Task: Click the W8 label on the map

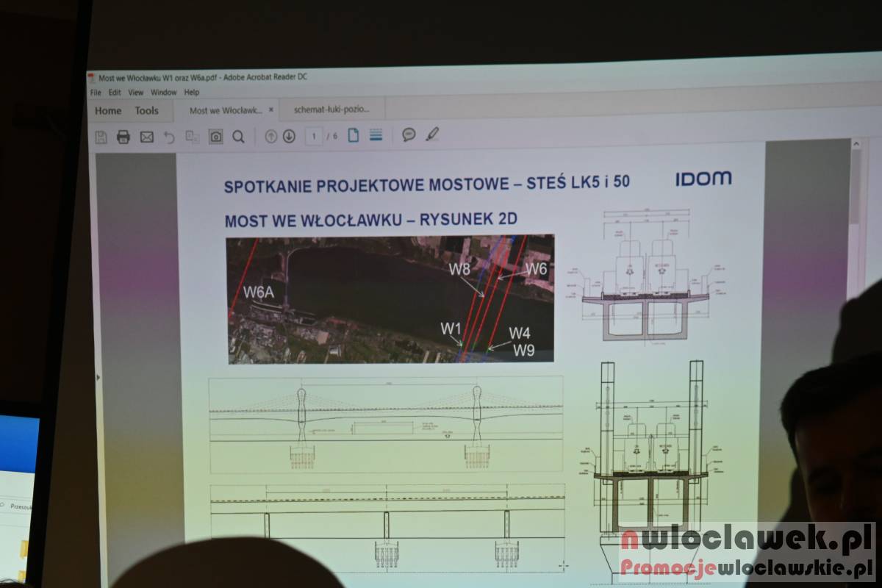Action: pyautogui.click(x=460, y=269)
